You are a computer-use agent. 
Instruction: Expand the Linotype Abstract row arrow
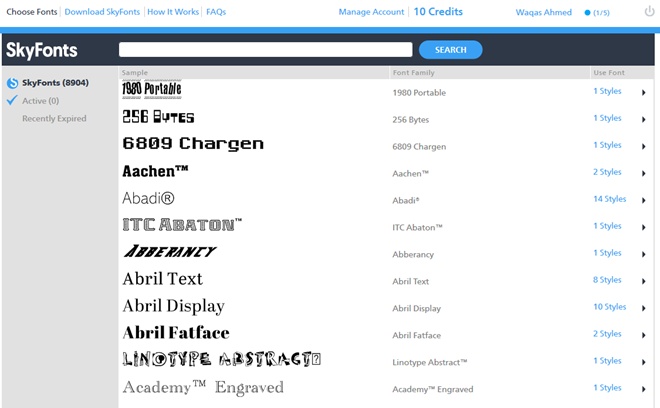tap(644, 362)
